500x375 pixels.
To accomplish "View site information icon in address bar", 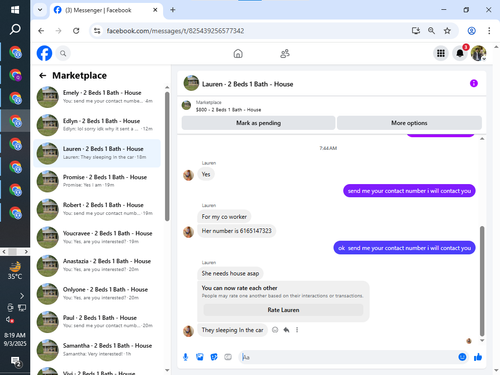I will [x=97, y=31].
